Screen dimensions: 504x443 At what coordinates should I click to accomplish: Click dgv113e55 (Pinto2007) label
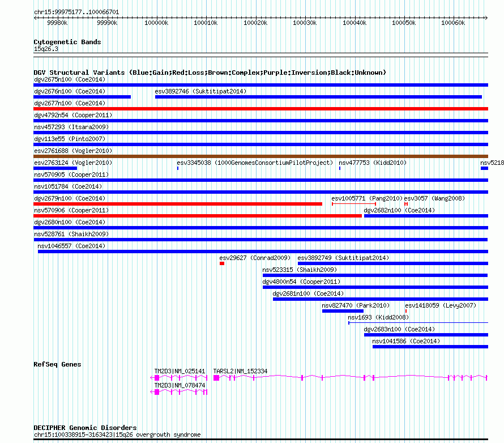coord(70,139)
